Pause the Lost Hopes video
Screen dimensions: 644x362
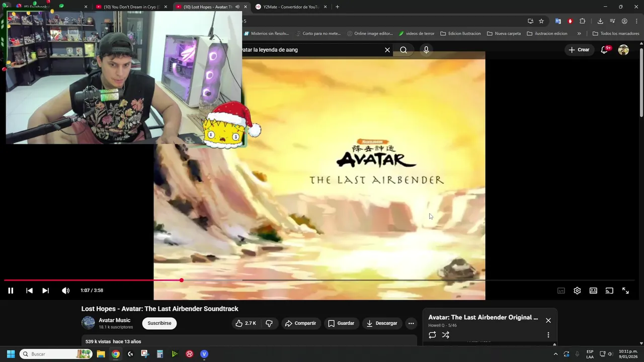coord(11,291)
